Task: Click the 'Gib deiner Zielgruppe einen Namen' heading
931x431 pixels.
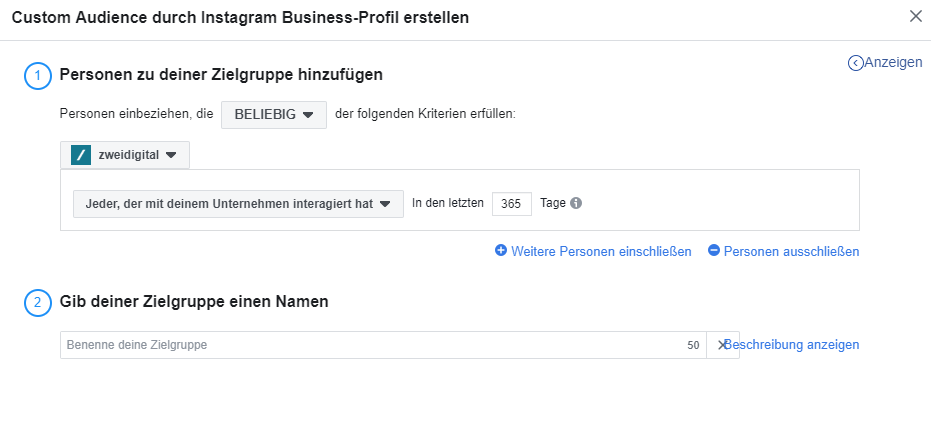Action: coord(194,301)
